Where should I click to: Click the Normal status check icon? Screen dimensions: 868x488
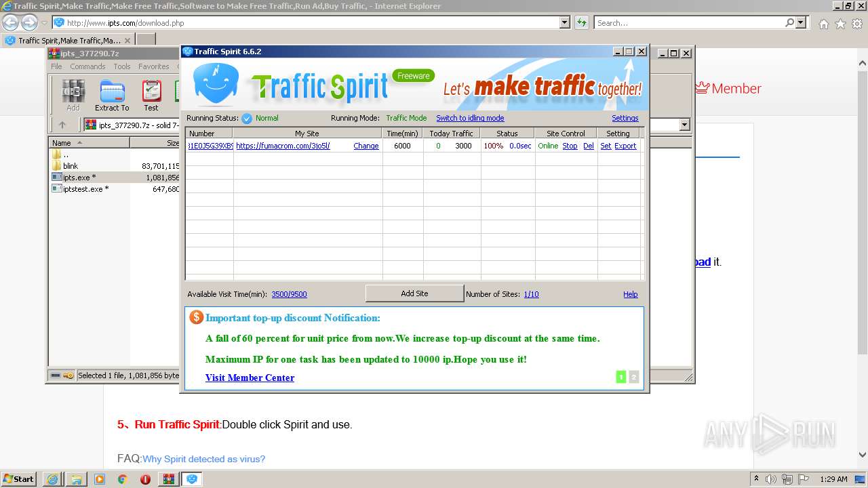pyautogui.click(x=247, y=118)
